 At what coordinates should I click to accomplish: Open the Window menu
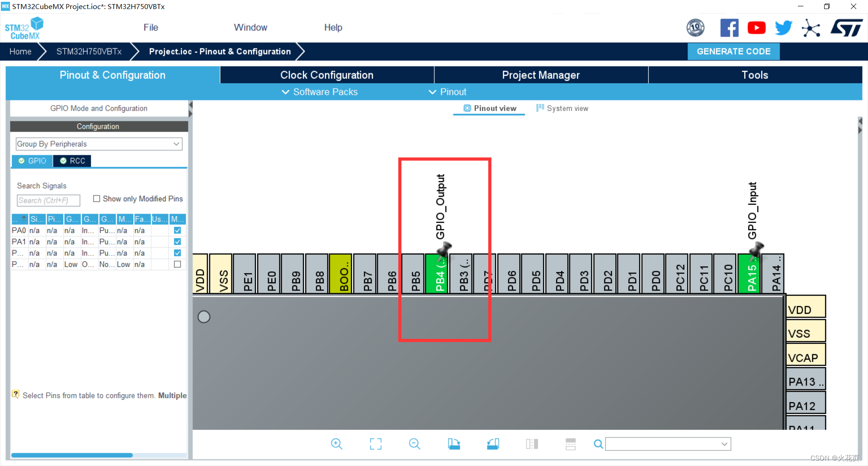[x=250, y=28]
